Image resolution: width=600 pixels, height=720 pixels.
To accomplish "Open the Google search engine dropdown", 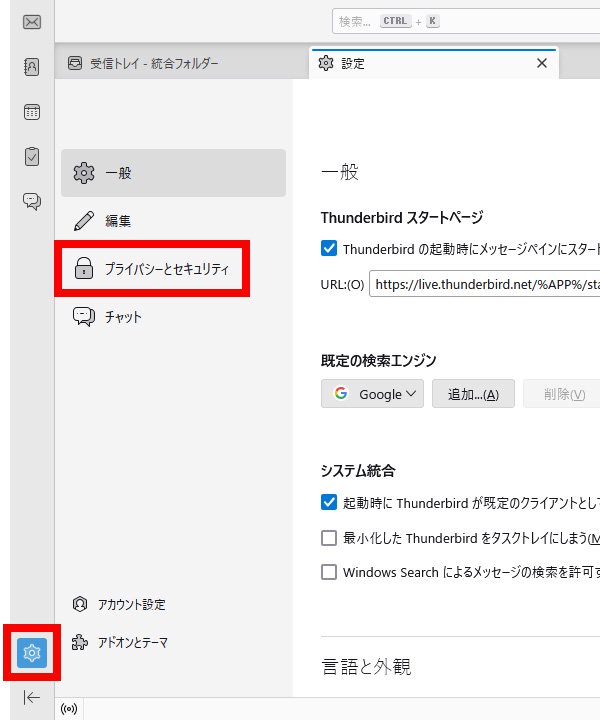I will 372,394.
